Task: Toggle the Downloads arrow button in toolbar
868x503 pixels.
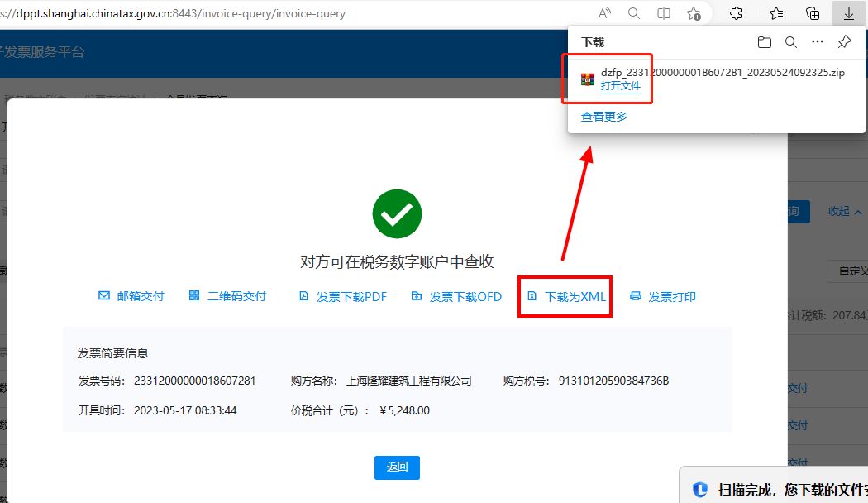Action: (848, 13)
